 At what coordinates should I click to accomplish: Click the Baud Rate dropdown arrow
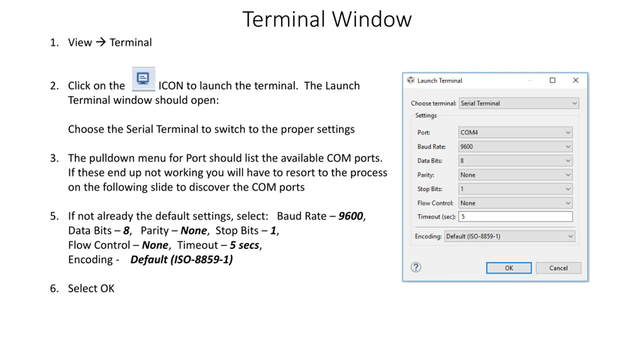[568, 147]
